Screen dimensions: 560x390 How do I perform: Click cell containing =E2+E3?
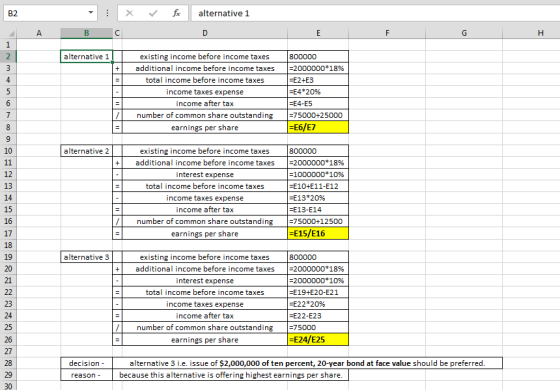pyautogui.click(x=318, y=80)
